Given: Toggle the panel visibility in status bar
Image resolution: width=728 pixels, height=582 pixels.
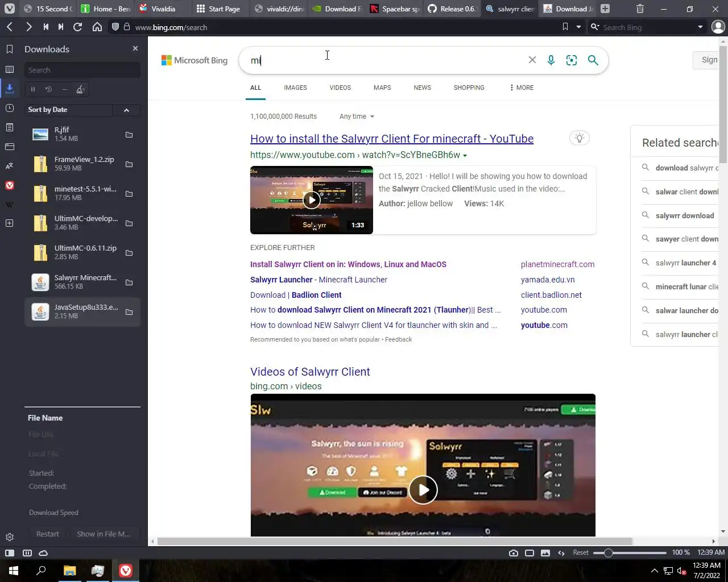Looking at the screenshot, I should 10,553.
